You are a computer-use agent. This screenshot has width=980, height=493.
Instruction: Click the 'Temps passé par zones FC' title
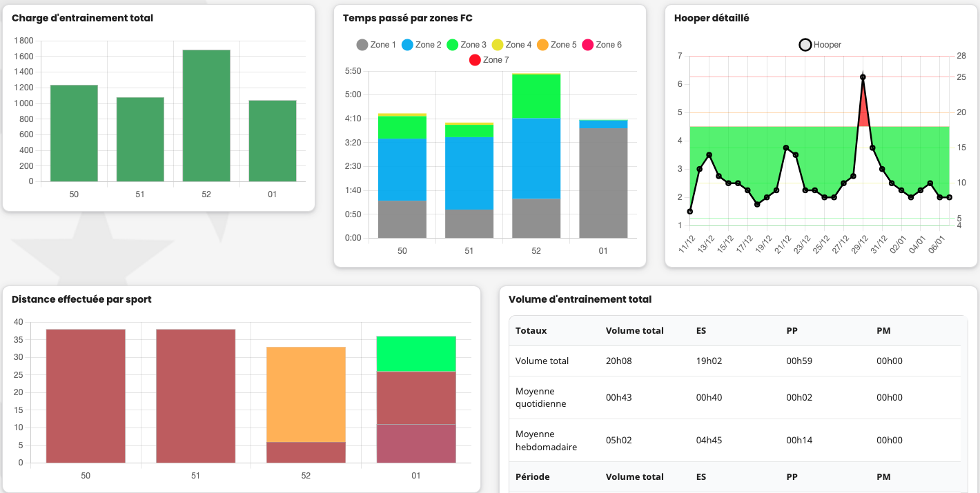tap(408, 19)
